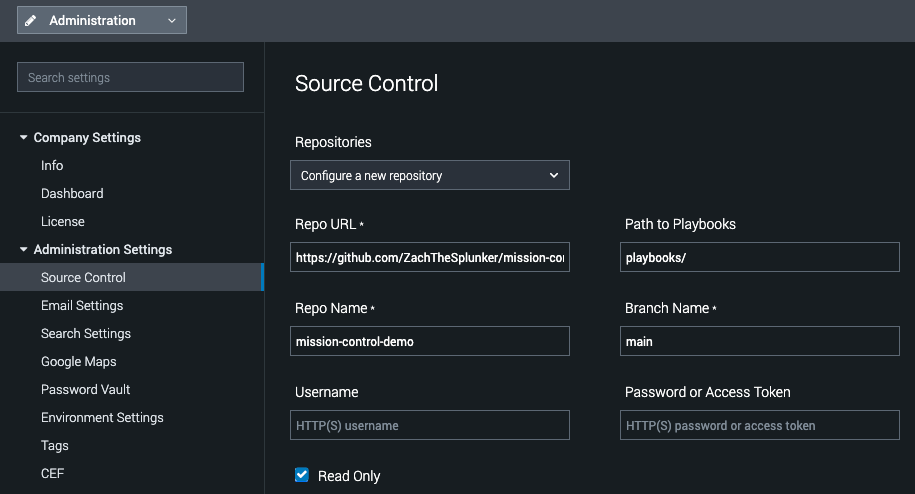Click the pencil icon in Administration menu

[x=31, y=20]
